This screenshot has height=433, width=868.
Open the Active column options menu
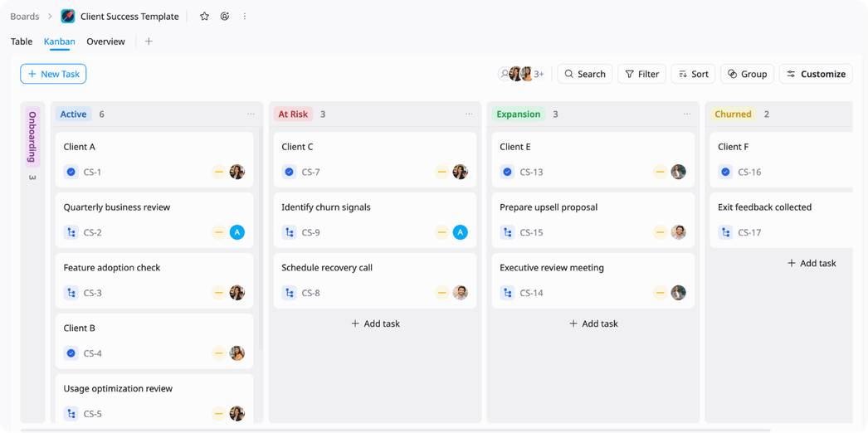251,114
